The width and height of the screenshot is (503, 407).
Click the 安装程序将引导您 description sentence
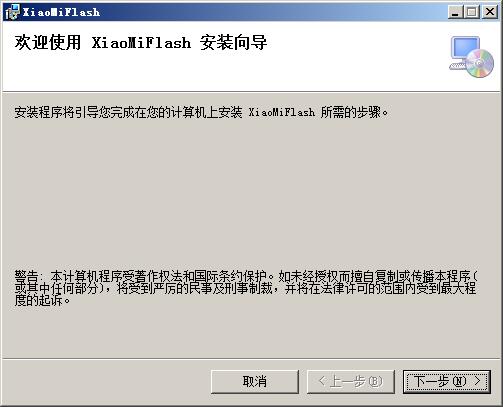201,112
